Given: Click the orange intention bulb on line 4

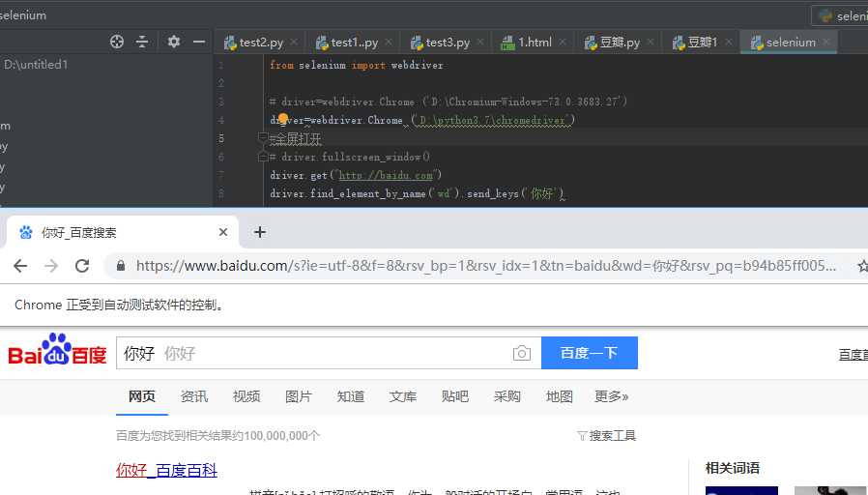Looking at the screenshot, I should click(x=283, y=119).
